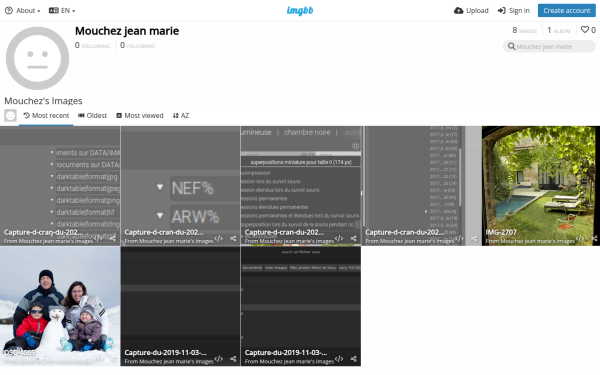Switch to the Most viewed tab

(140, 116)
